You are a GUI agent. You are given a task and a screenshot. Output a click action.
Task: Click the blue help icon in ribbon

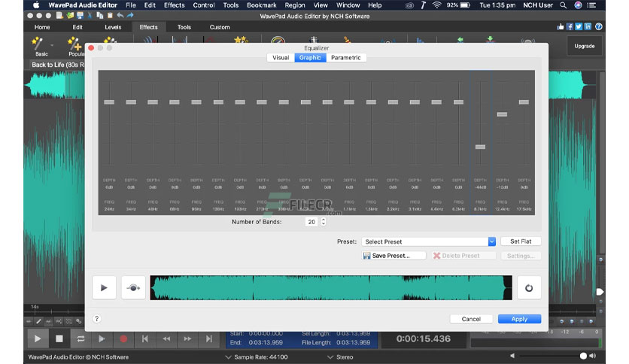coord(598,27)
